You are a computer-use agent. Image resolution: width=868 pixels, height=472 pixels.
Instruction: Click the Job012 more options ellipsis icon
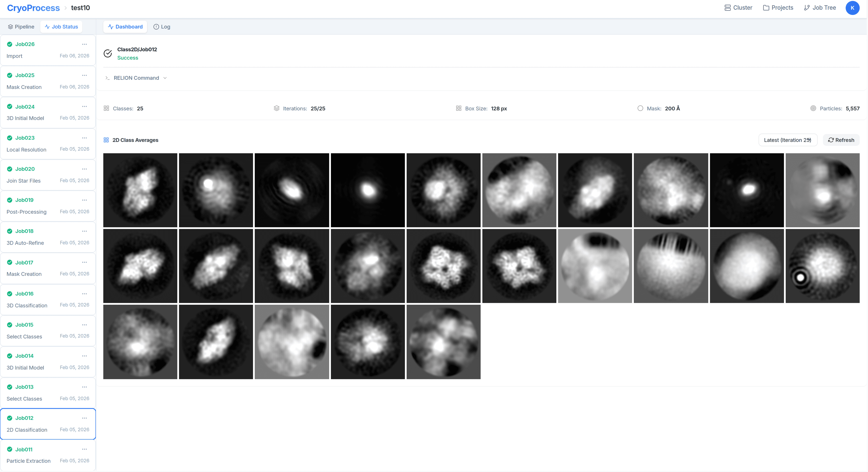[x=84, y=418]
